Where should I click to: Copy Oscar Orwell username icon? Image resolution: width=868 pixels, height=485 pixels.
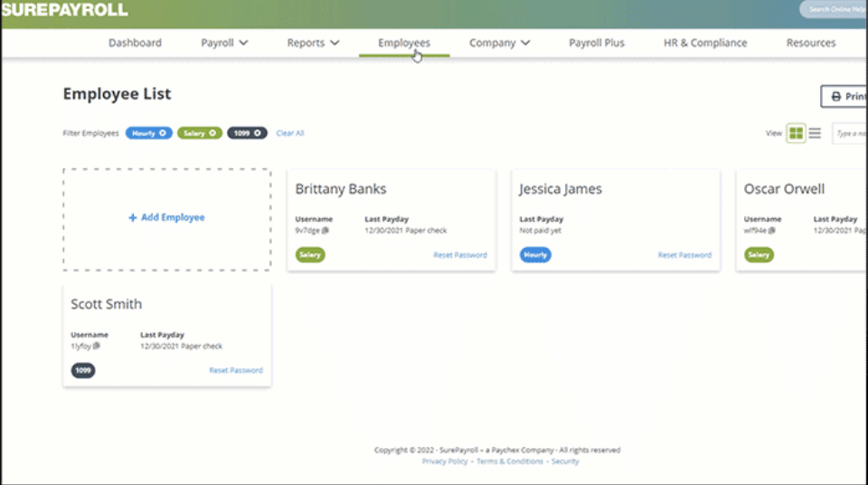click(771, 230)
